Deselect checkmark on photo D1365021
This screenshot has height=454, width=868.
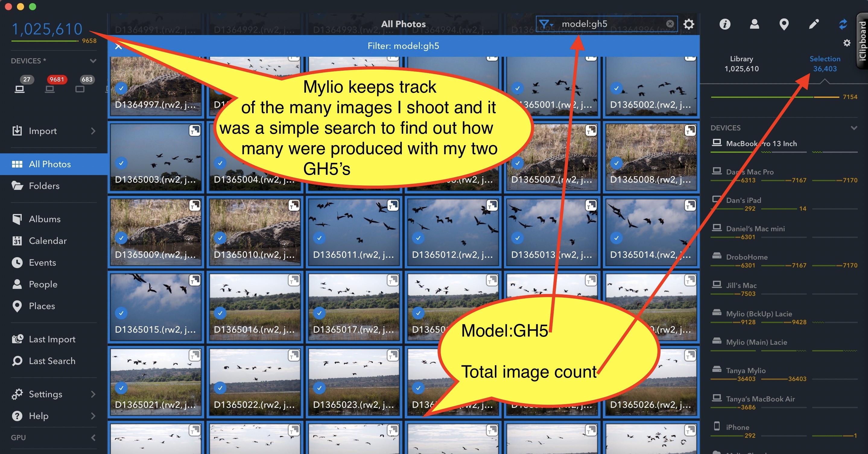click(121, 388)
